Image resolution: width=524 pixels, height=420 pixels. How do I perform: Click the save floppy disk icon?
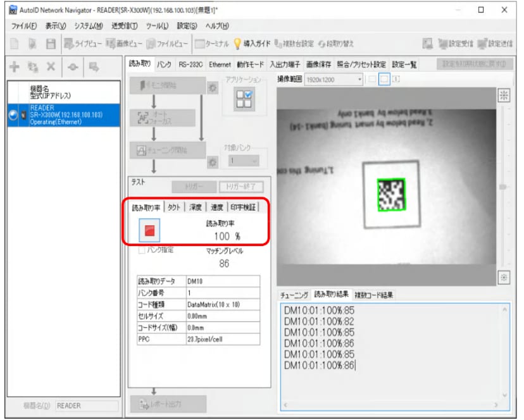click(x=51, y=44)
